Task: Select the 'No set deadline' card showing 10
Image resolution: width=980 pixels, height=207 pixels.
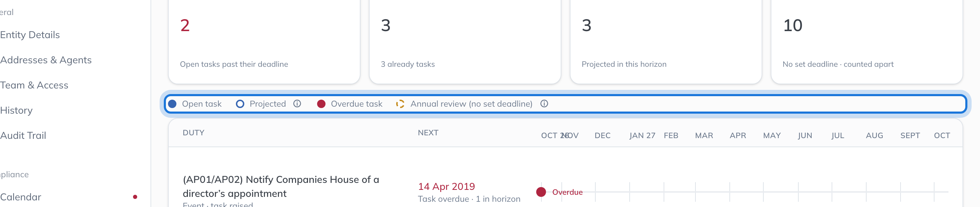Action: [867, 41]
